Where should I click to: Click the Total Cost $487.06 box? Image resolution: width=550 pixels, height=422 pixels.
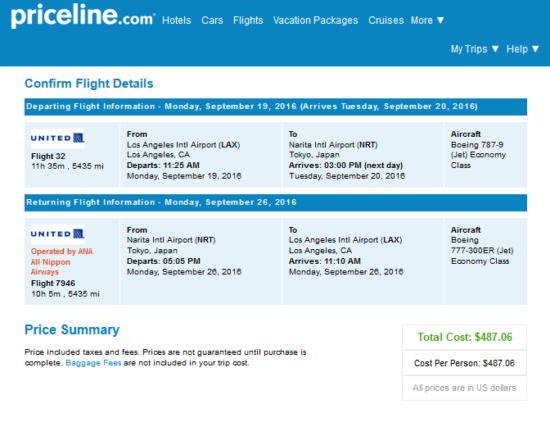coord(464,337)
